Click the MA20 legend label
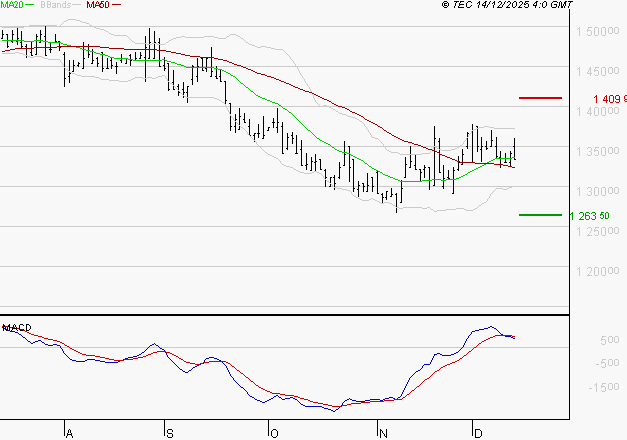The width and height of the screenshot is (627, 440). [11, 5]
